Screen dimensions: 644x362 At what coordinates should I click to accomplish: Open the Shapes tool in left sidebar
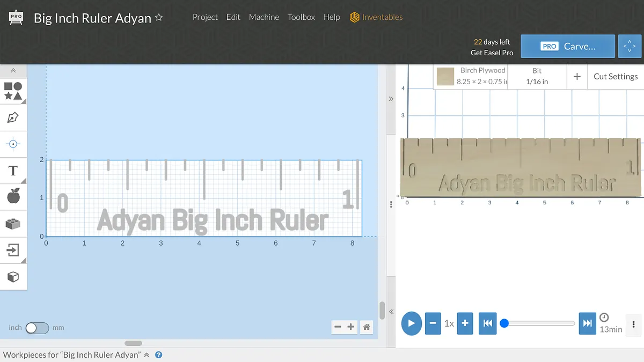click(x=13, y=91)
